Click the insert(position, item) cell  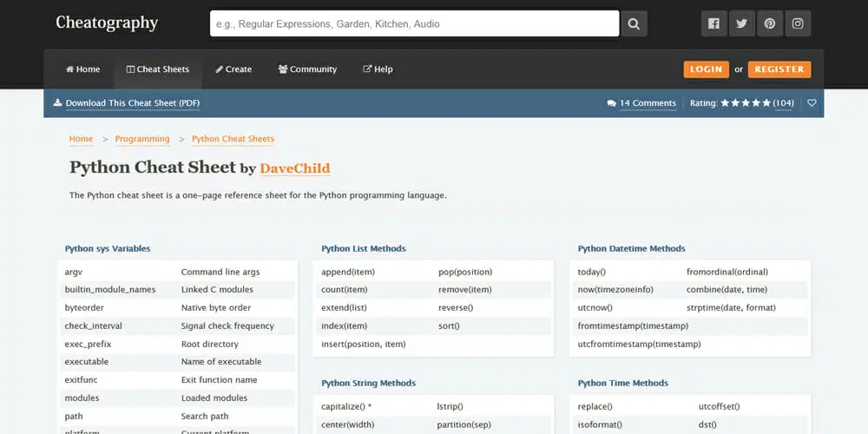tap(364, 345)
